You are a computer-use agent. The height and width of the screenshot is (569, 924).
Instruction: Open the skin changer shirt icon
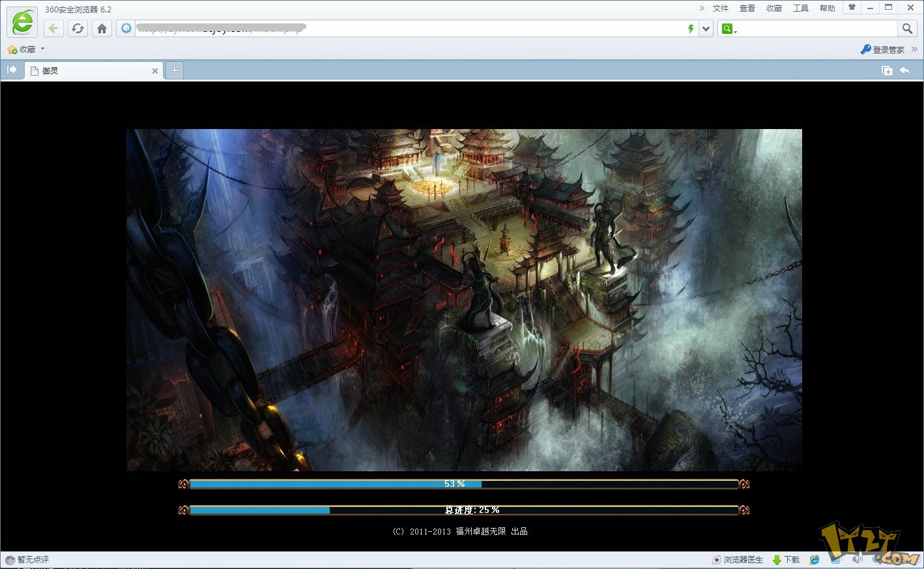click(852, 7)
